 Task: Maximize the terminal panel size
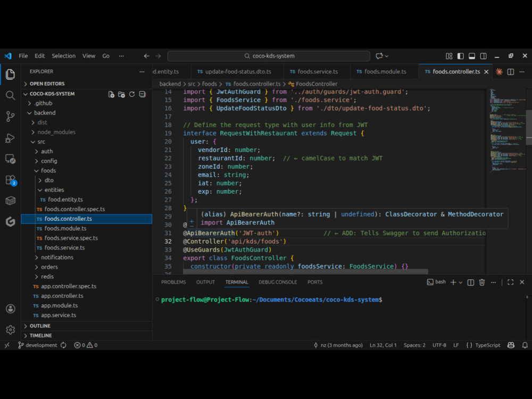tap(510, 282)
